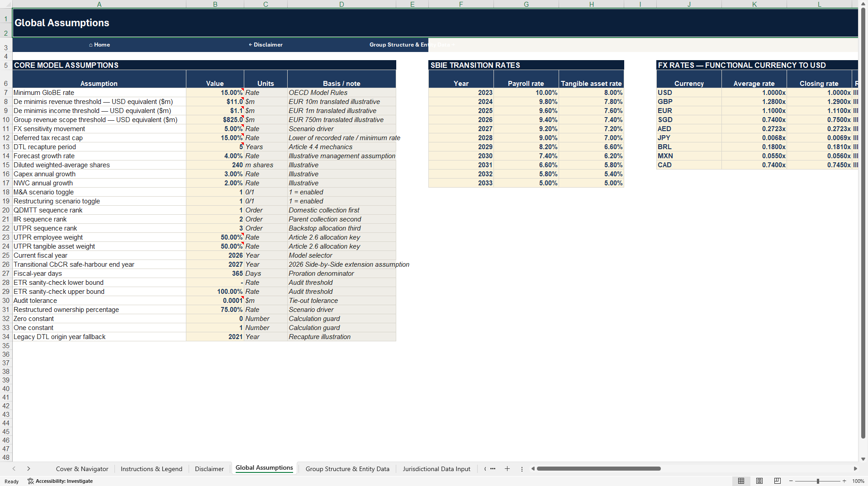Select 'Legacy DTL origin year fallback' cell
This screenshot has height=486, width=868.
pyautogui.click(x=99, y=337)
